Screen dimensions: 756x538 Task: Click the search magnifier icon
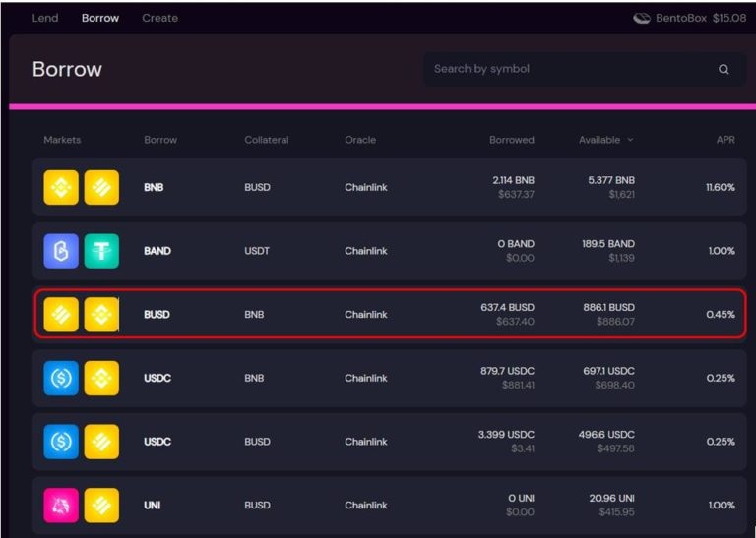tap(724, 70)
